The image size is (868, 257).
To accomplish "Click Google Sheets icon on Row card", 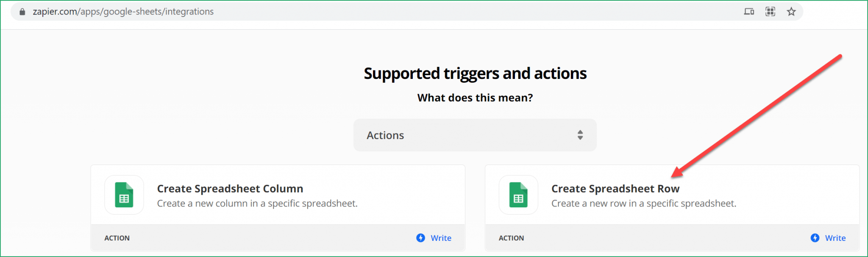I will pyautogui.click(x=518, y=195).
